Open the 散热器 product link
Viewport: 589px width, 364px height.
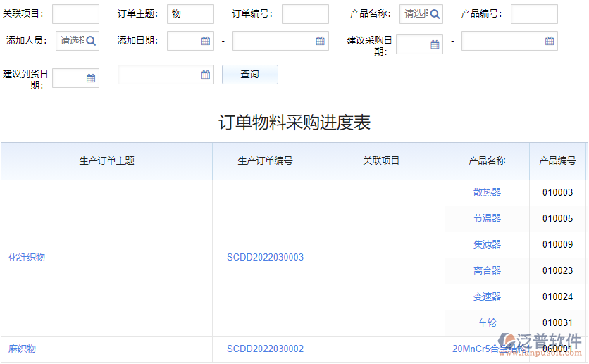coord(488,192)
